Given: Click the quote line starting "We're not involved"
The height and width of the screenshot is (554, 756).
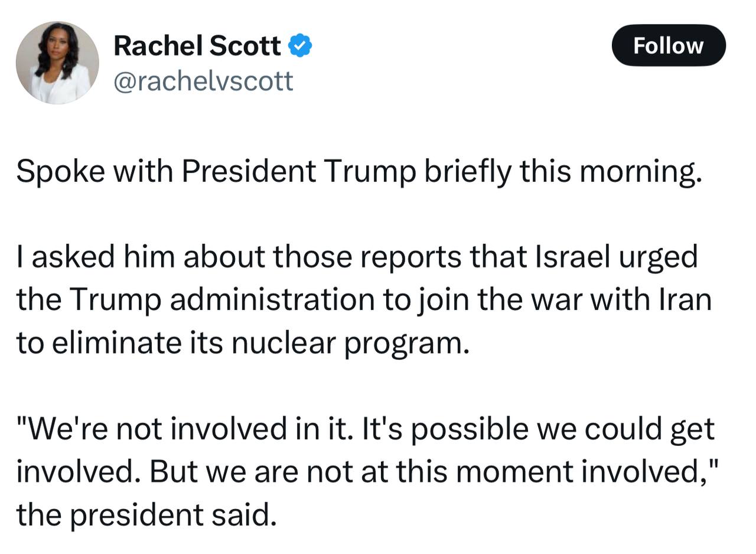Looking at the screenshot, I should coord(365,429).
